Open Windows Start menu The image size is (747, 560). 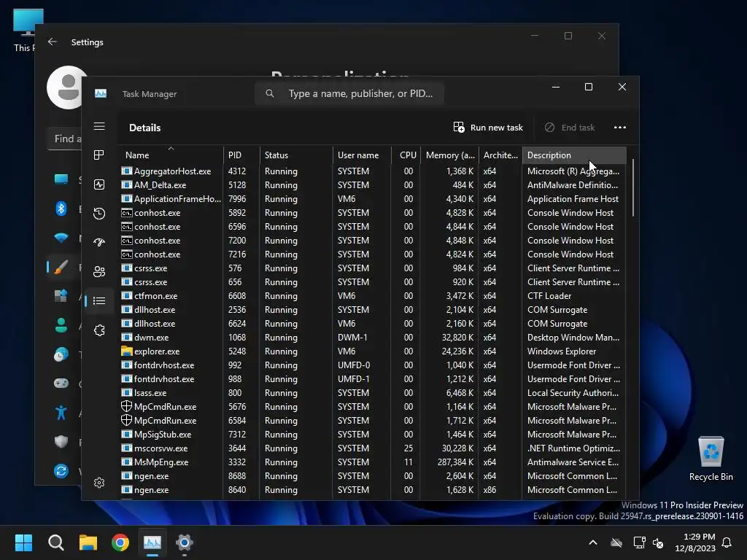[23, 542]
